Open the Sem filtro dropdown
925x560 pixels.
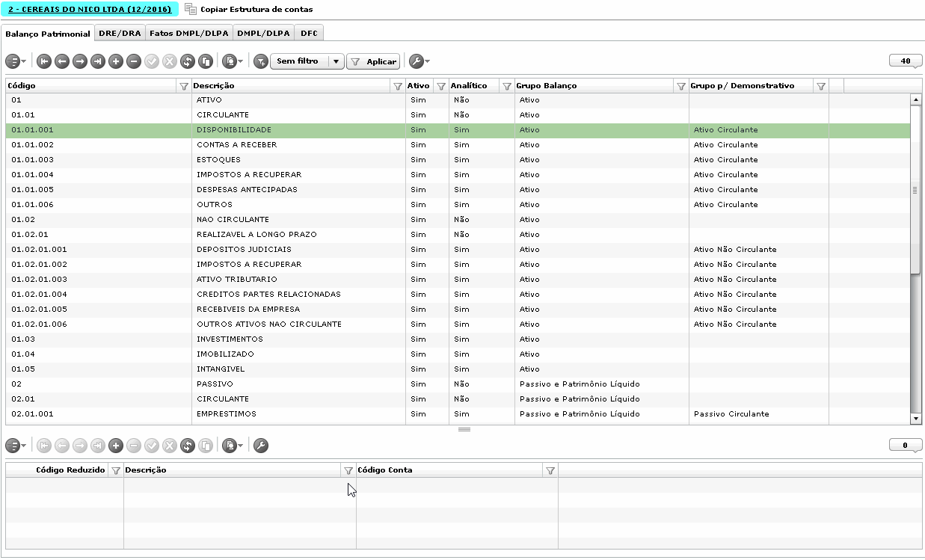click(x=307, y=61)
